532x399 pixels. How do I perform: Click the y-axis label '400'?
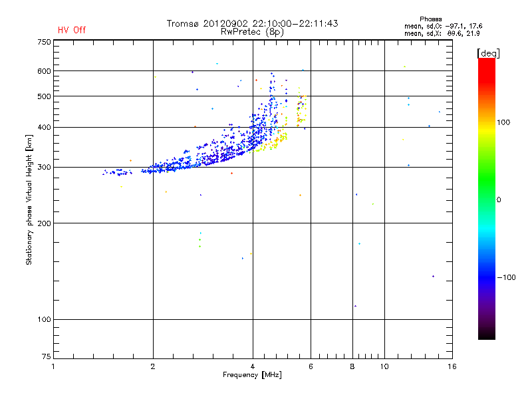pyautogui.click(x=44, y=128)
